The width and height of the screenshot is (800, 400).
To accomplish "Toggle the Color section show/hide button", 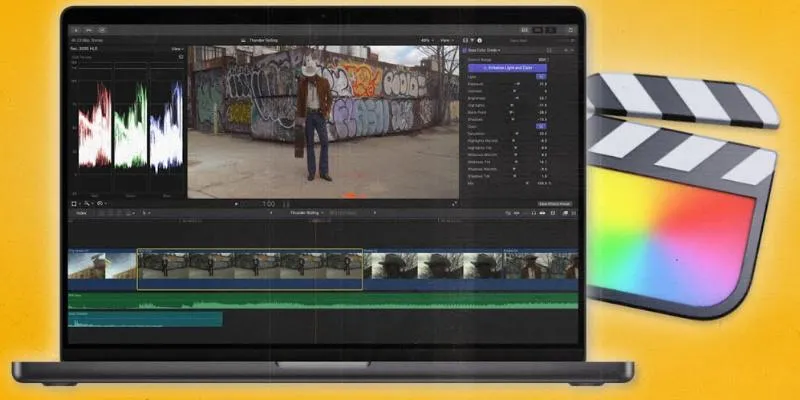I will click(541, 126).
